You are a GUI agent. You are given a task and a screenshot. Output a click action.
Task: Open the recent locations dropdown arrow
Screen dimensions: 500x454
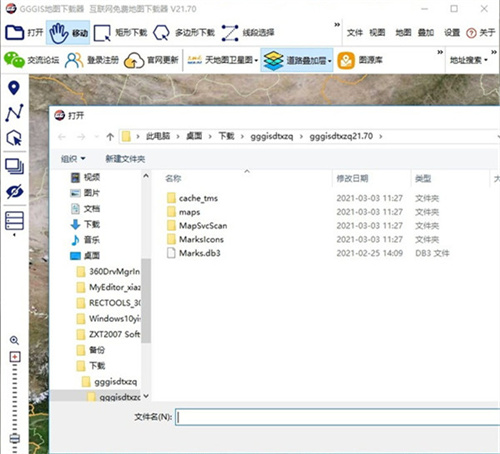96,137
